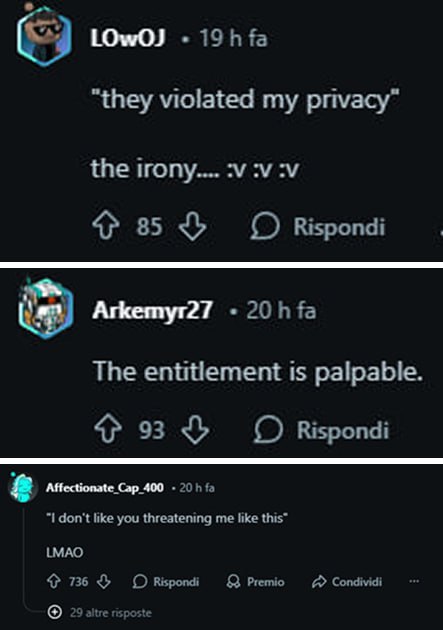Viewport: 443px width, 630px height.
Task: Expand the 29 altre risposte thread
Action: [110, 613]
